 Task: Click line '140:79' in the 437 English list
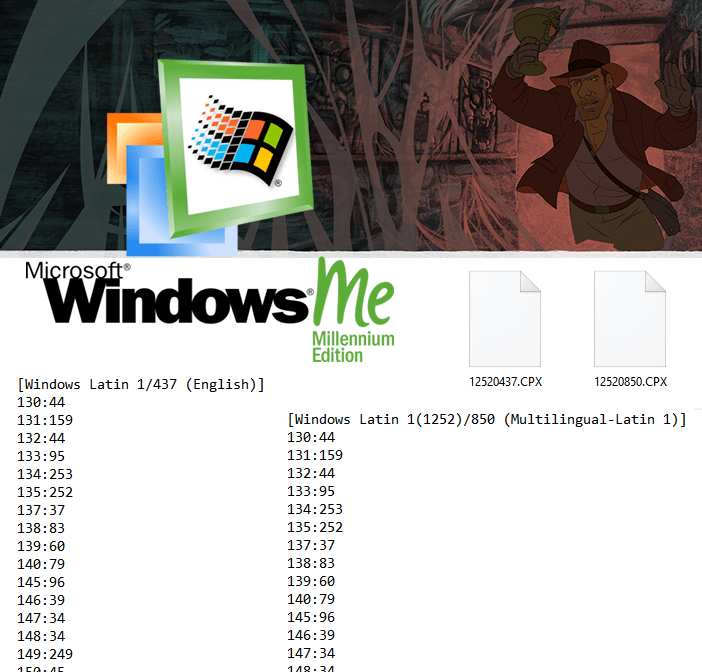tap(41, 564)
